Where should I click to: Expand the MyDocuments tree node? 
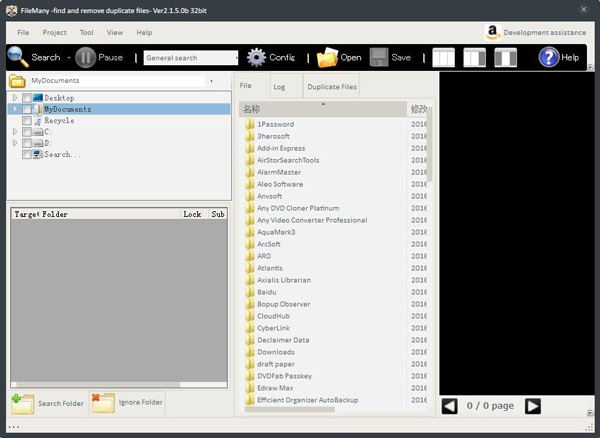(15, 109)
